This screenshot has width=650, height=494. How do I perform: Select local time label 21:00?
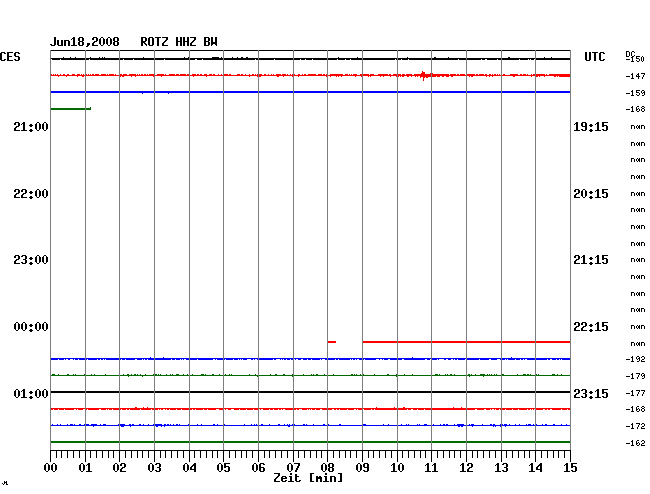tap(31, 127)
